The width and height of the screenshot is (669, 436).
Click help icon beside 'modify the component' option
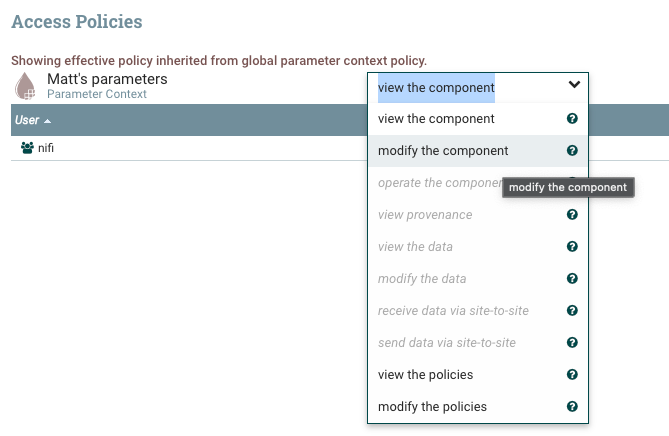point(572,151)
